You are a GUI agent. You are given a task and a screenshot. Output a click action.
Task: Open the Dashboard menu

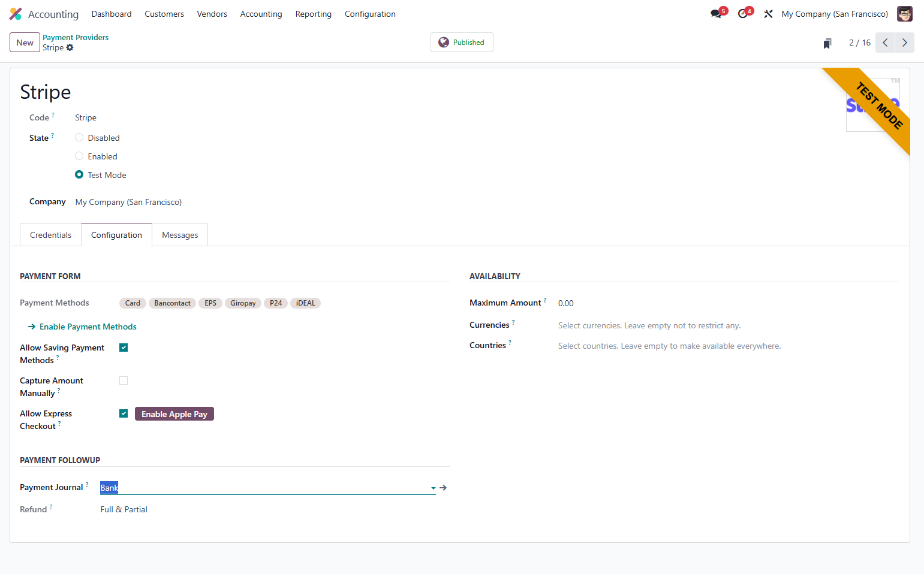pyautogui.click(x=112, y=14)
